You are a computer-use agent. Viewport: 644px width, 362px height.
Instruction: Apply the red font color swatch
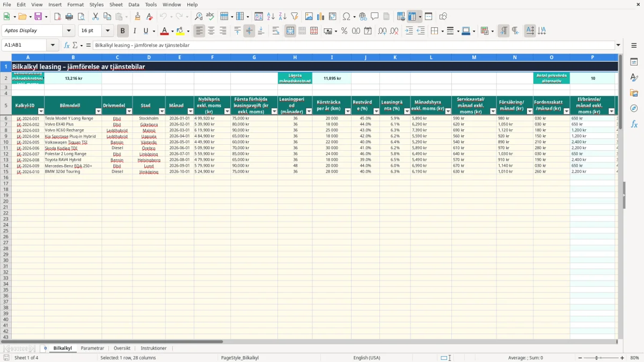click(x=165, y=31)
